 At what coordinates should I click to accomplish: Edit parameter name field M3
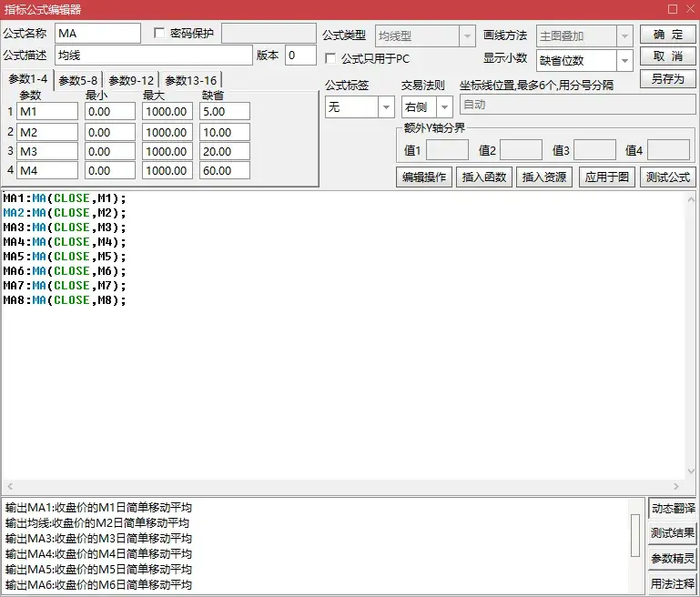click(x=47, y=152)
